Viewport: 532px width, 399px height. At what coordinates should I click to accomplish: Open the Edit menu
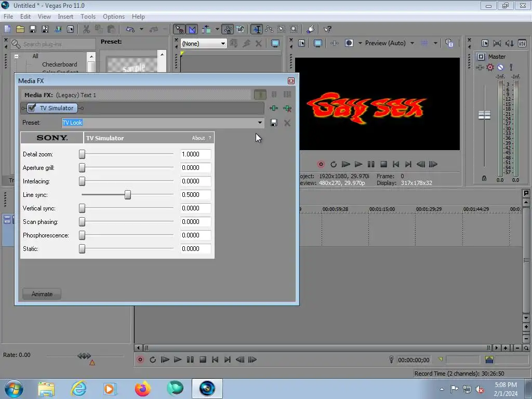25,16
